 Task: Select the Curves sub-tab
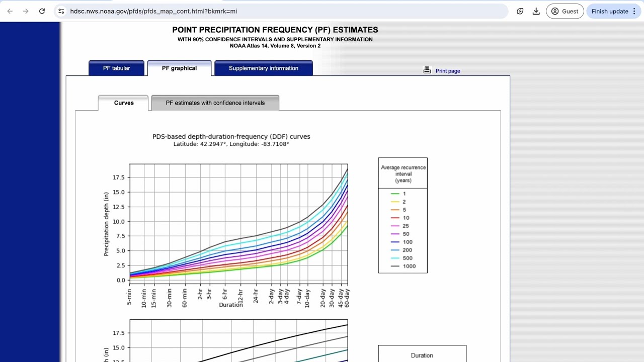click(124, 103)
